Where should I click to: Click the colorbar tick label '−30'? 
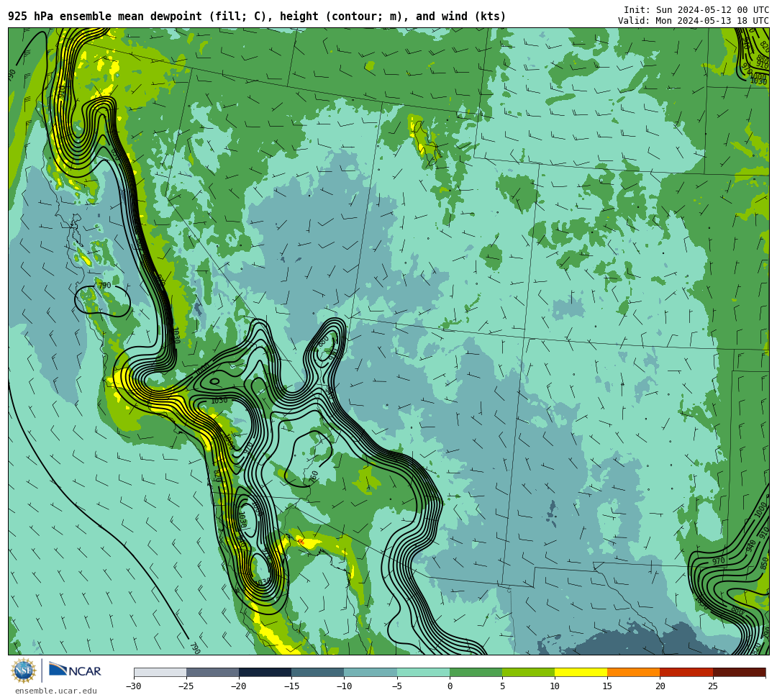(133, 686)
